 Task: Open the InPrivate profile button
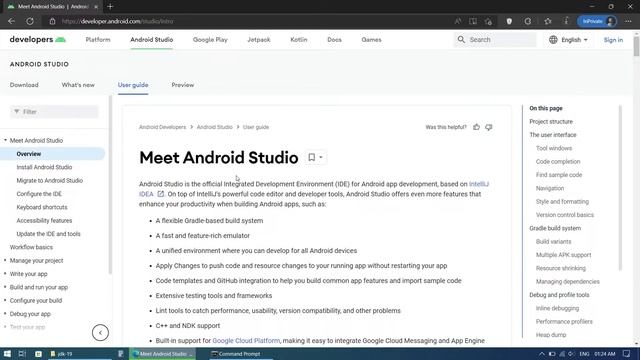tap(597, 21)
